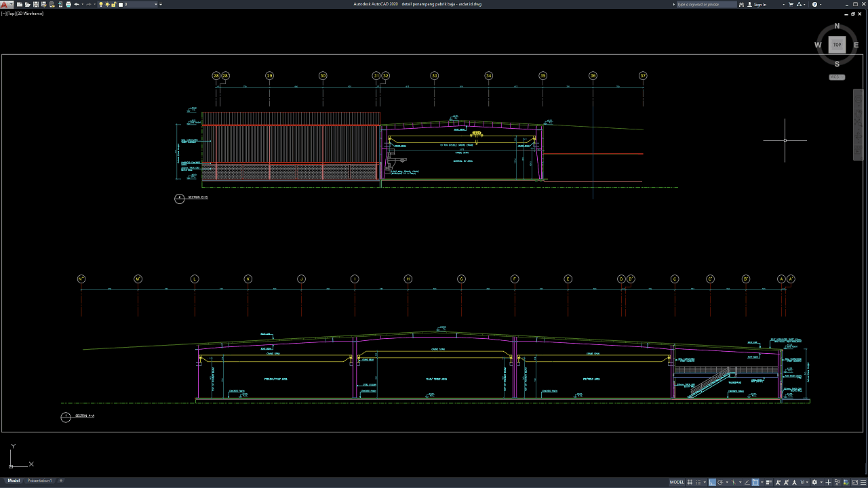
Task: Select the Model tab
Action: click(14, 481)
